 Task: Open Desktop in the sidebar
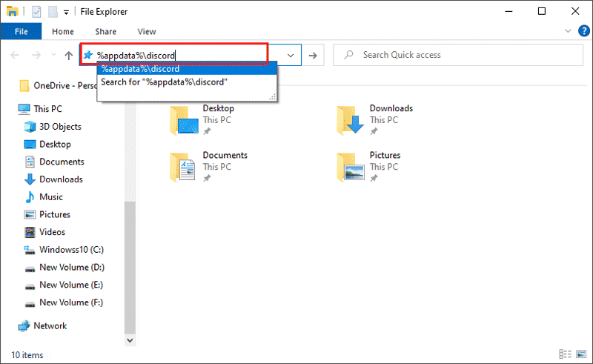pyautogui.click(x=47, y=144)
